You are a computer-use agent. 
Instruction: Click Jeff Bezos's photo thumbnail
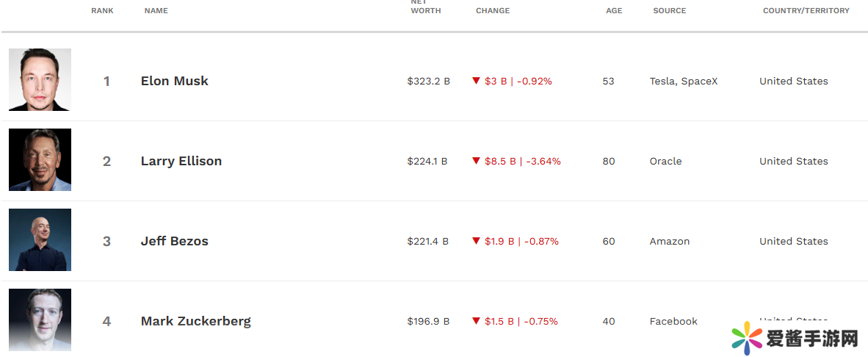40,240
